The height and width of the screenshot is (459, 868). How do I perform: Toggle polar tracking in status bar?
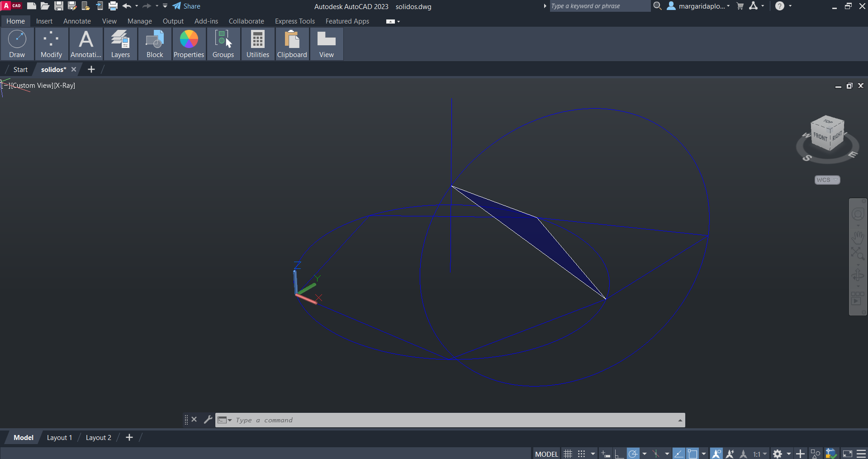[x=633, y=454]
